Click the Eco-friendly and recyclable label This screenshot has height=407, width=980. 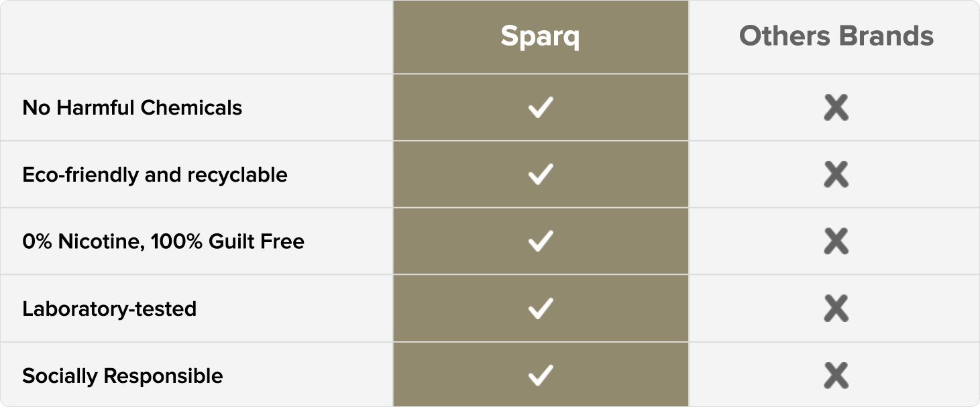tap(155, 175)
